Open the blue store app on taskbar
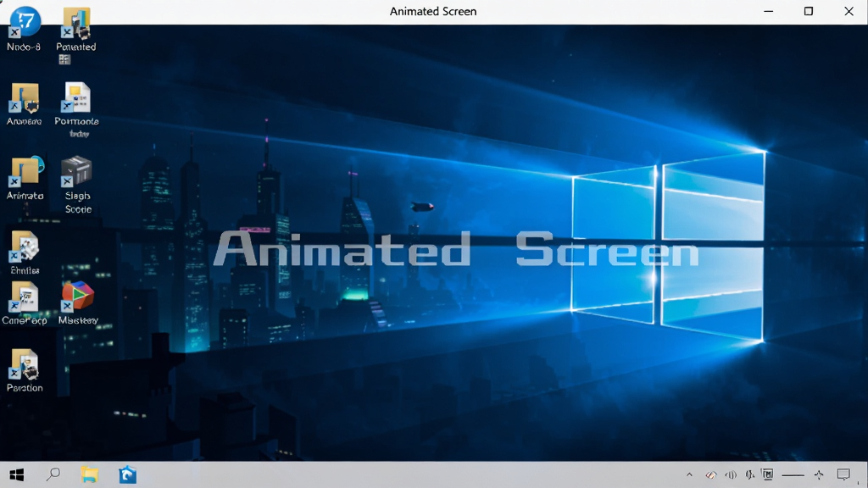 click(x=127, y=474)
